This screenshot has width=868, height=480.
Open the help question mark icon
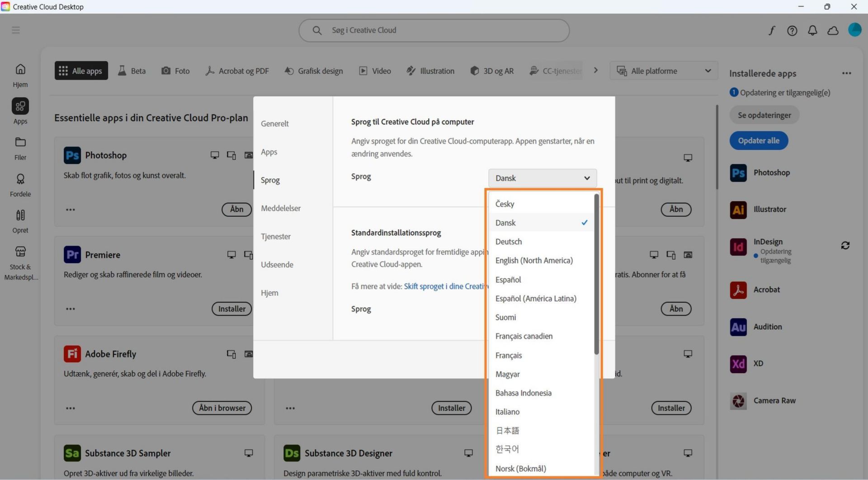point(792,30)
